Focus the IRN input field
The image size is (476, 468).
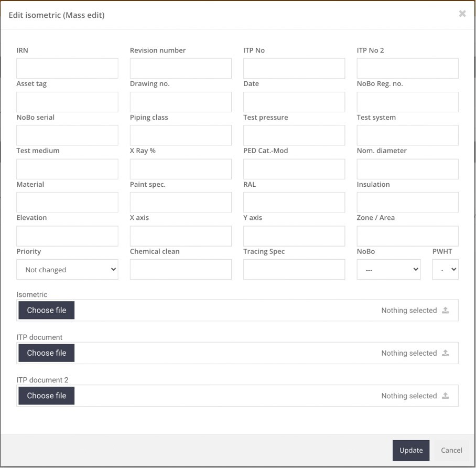[67, 68]
